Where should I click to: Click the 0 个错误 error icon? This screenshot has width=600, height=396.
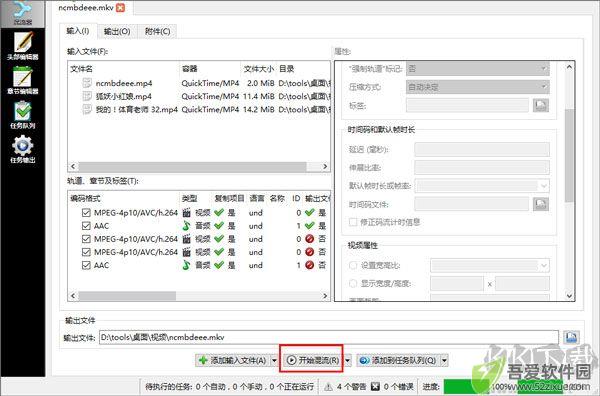pos(375,387)
